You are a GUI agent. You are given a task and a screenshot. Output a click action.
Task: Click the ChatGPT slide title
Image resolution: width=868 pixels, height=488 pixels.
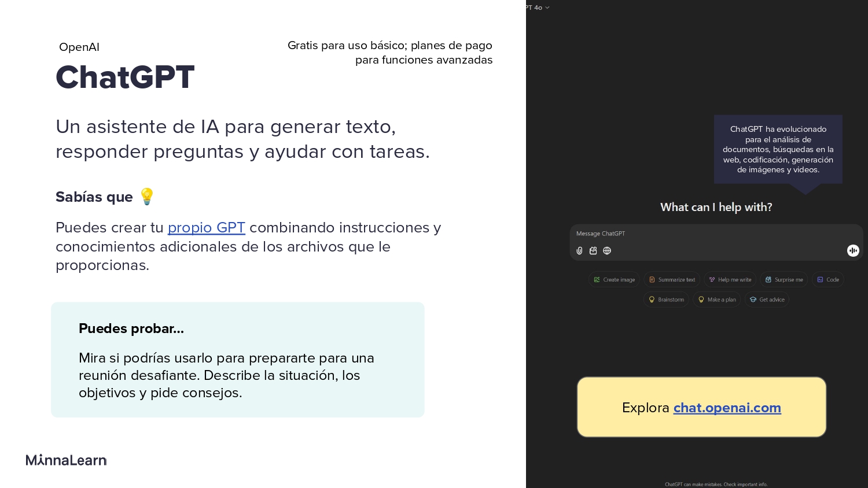point(125,77)
